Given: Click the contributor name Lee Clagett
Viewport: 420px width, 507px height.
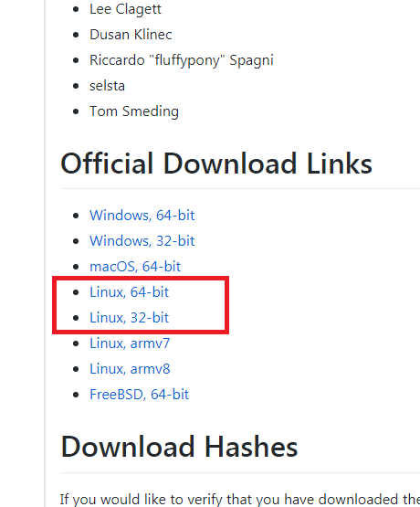Looking at the screenshot, I should click(x=125, y=9).
